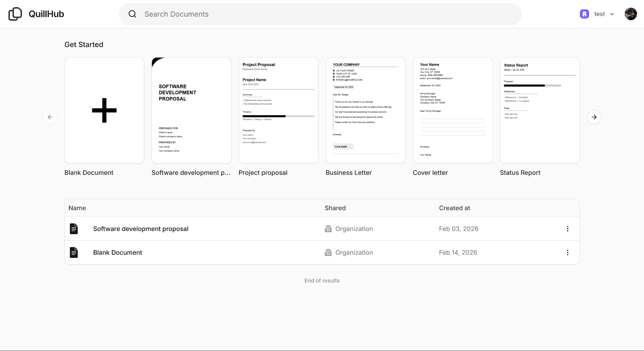Click the user profile avatar
The height and width of the screenshot is (351, 644).
pyautogui.click(x=630, y=14)
